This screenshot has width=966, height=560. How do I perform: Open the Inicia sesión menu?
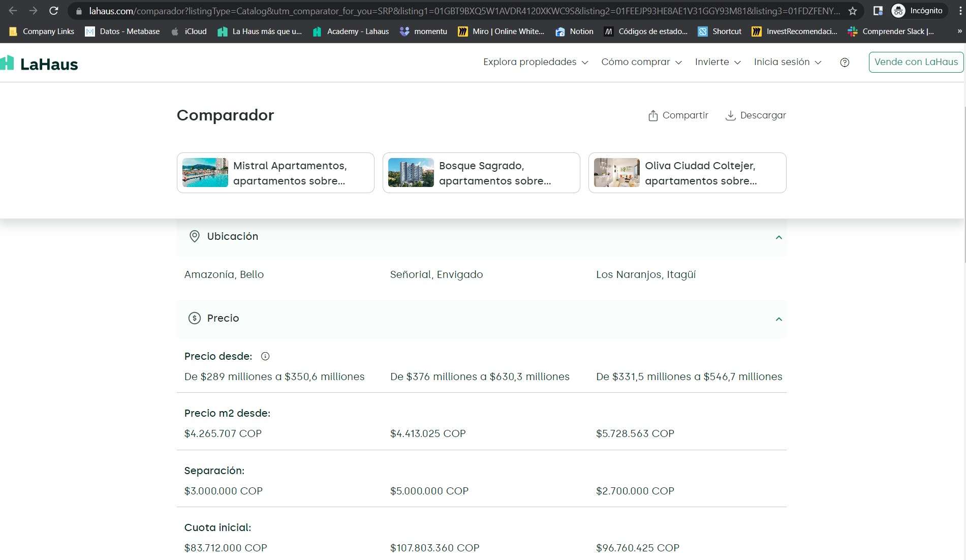[787, 62]
